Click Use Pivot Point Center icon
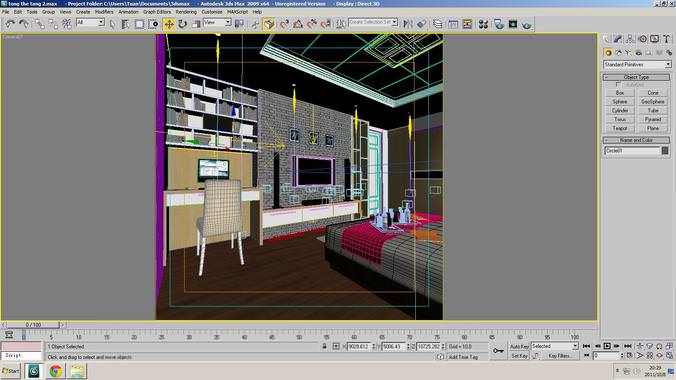The image size is (676, 380). tap(239, 24)
